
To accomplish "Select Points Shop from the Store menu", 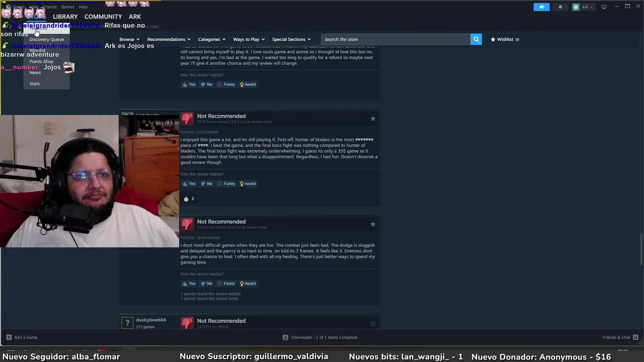I will (41, 61).
